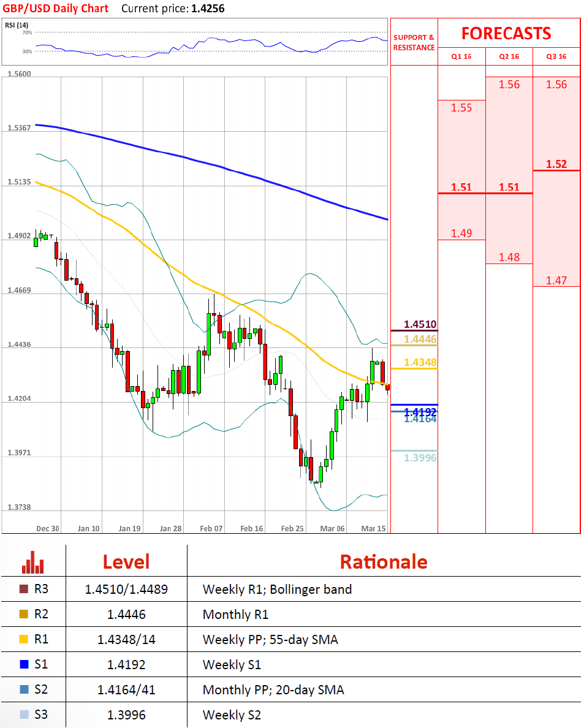The width and height of the screenshot is (584, 728).
Task: Click the 1.3738 price axis label
Action: tap(19, 507)
